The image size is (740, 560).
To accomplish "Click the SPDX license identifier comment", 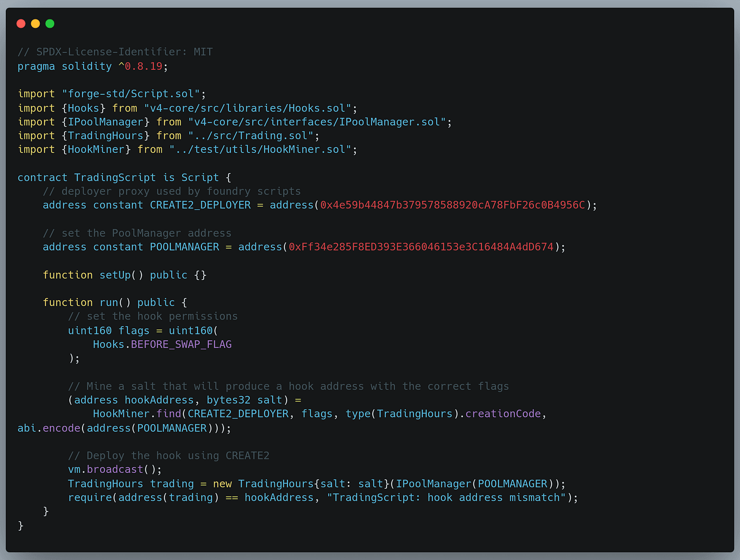I will (115, 51).
